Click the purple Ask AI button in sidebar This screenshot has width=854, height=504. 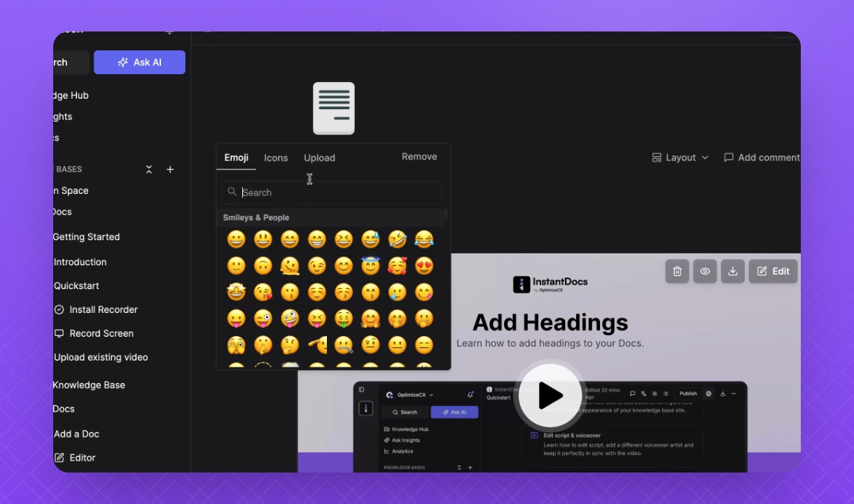[140, 62]
